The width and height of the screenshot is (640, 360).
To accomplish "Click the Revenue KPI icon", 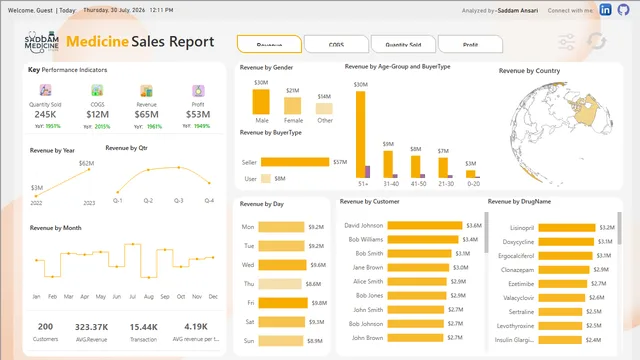I will (x=146, y=91).
